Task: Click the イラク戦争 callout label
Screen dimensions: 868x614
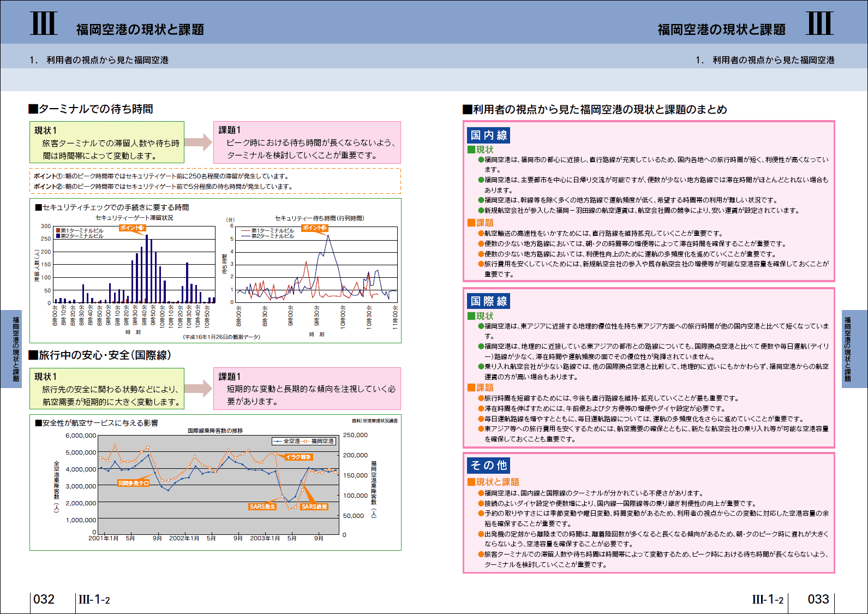Action: click(298, 457)
